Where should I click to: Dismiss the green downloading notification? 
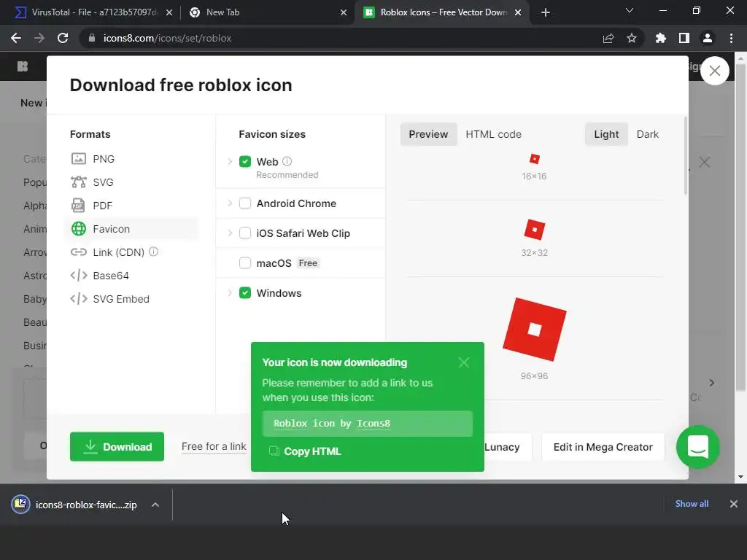pyautogui.click(x=464, y=362)
